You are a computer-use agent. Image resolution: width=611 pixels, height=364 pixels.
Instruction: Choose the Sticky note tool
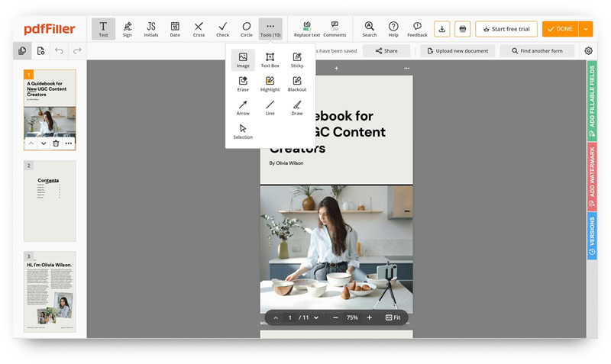pyautogui.click(x=297, y=60)
